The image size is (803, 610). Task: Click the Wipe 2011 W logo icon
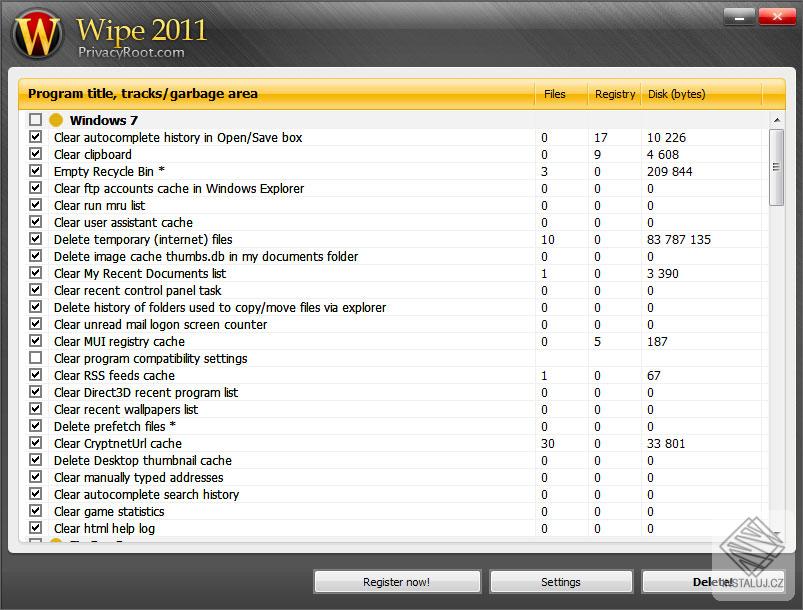pos(37,35)
